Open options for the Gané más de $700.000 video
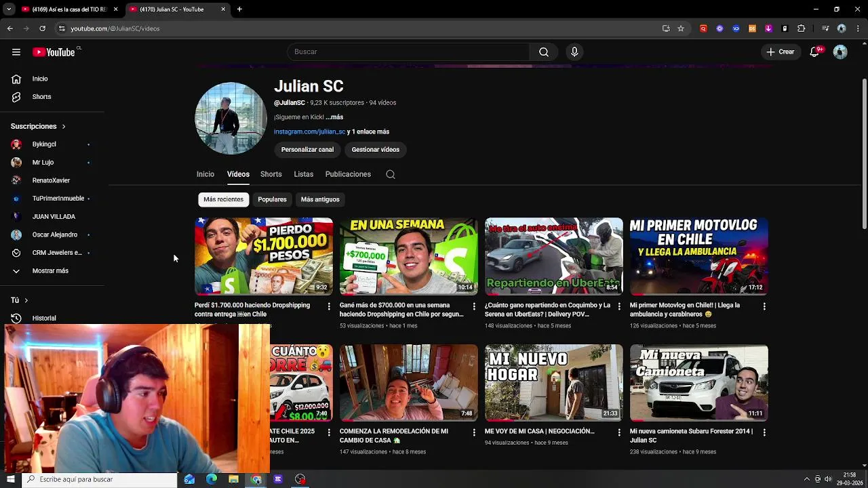 474,306
